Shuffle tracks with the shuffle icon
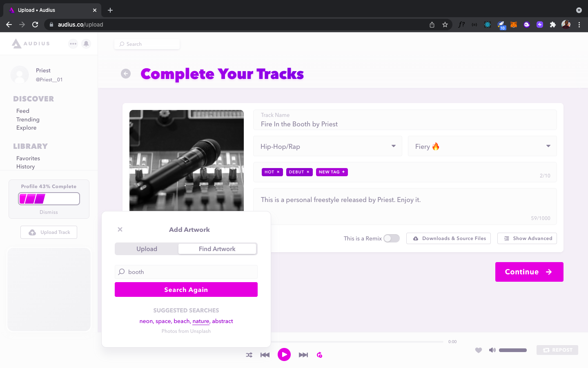Image resolution: width=588 pixels, height=368 pixels. point(249,355)
